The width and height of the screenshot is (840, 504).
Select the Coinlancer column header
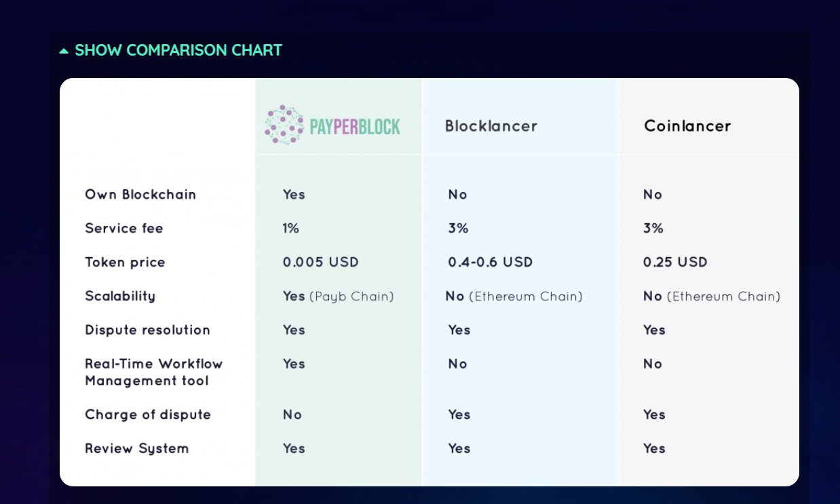(687, 126)
